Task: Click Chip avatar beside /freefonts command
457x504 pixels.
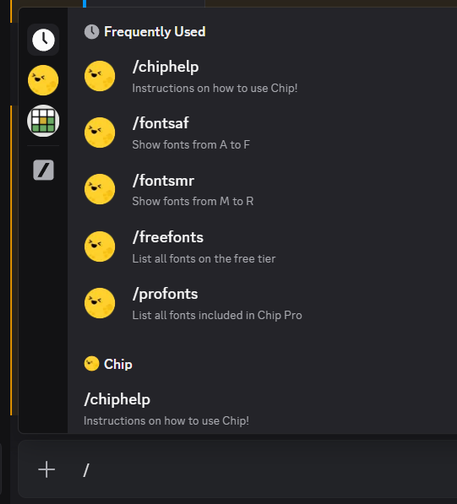Action: pyautogui.click(x=100, y=247)
